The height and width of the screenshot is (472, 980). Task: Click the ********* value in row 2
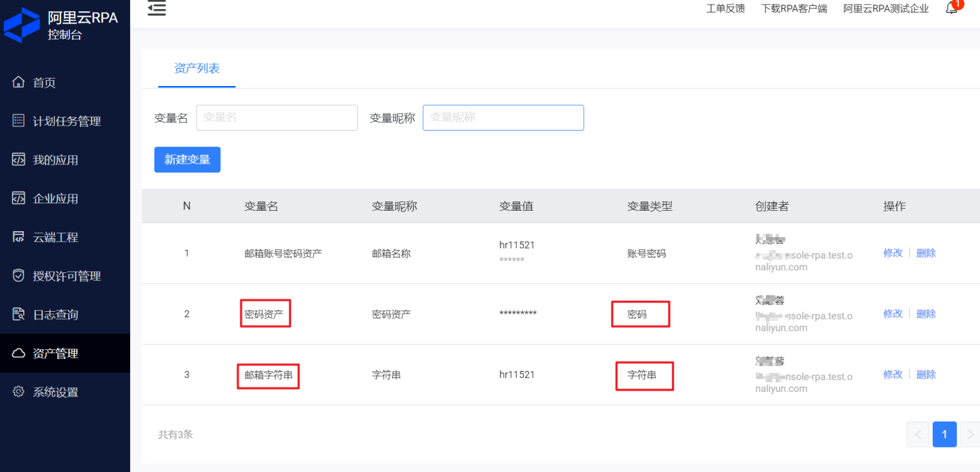click(x=518, y=314)
